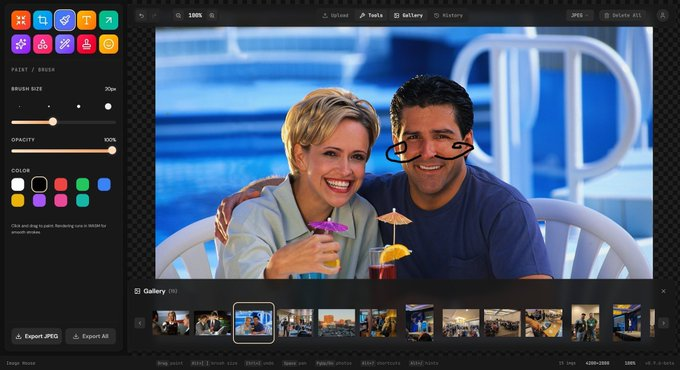Pick the white color swatch

pyautogui.click(x=18, y=184)
